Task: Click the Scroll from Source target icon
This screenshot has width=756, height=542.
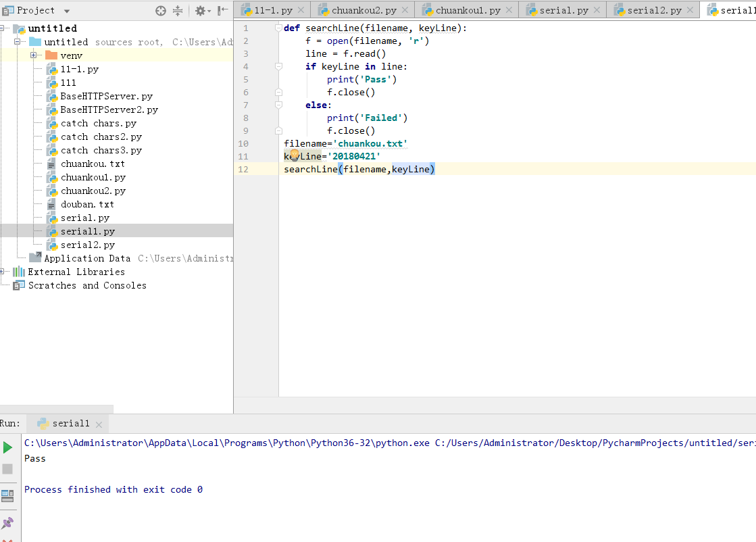Action: (160, 11)
